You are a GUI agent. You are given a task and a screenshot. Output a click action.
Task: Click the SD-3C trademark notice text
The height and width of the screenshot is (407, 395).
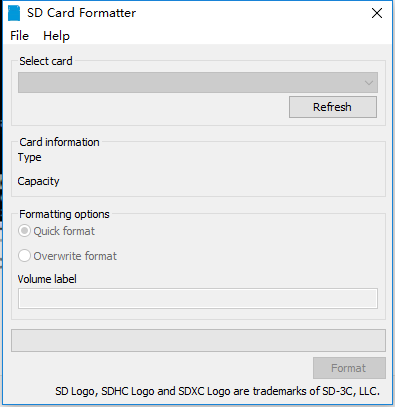[217, 391]
